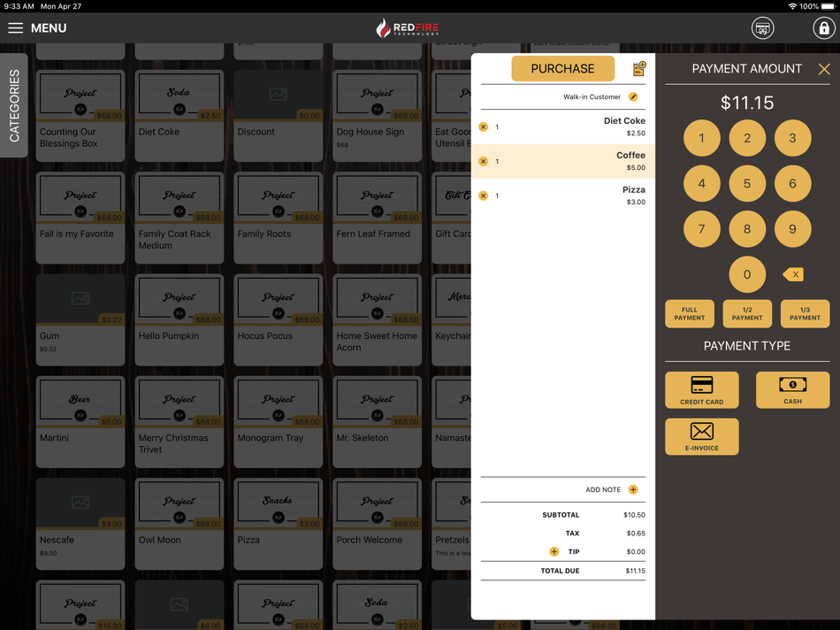Close the Payment Amount panel

pos(824,69)
